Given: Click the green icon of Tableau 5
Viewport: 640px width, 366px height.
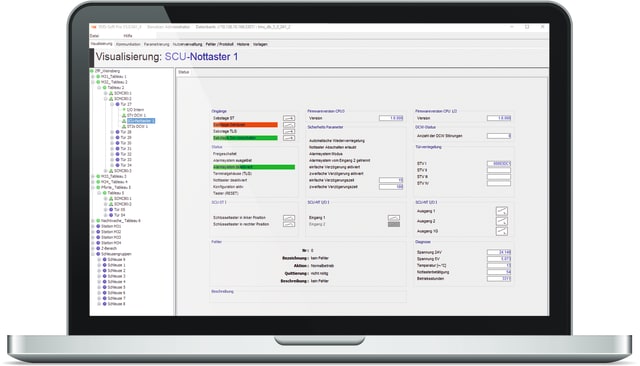Looking at the screenshot, I should pyautogui.click(x=104, y=193).
